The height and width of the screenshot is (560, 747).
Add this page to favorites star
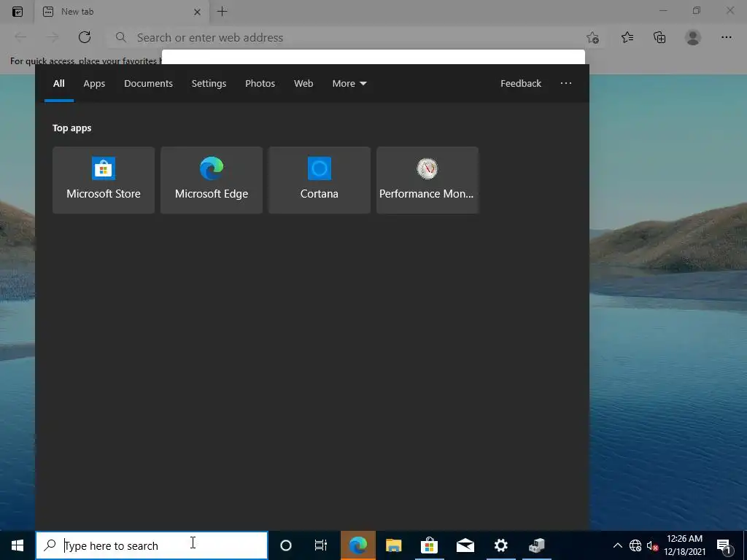[x=592, y=37]
